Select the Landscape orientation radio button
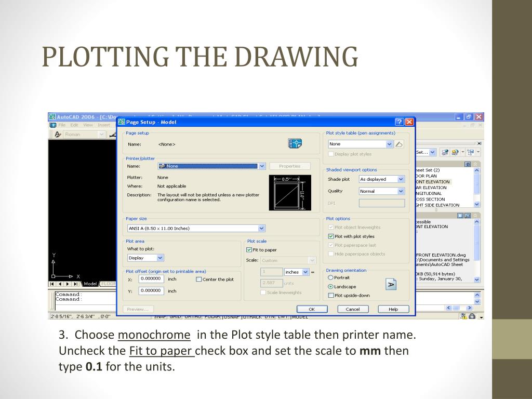This screenshot has height=399, width=532. (x=330, y=286)
